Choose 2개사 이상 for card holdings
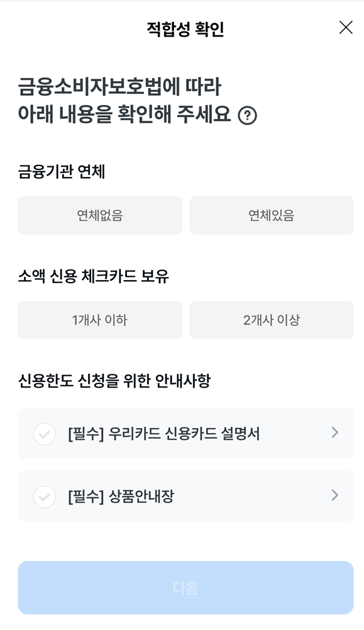The image size is (364, 630). 272,320
